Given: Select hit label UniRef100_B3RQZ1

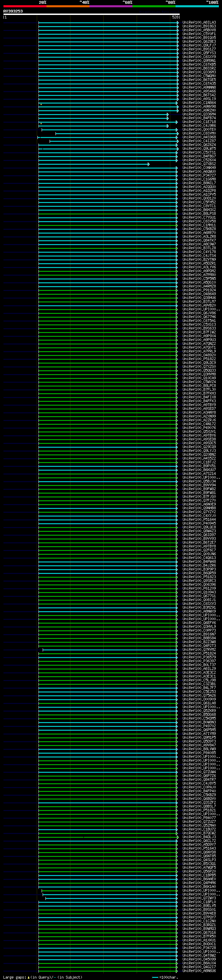Looking at the screenshot, I should (199, 925).
